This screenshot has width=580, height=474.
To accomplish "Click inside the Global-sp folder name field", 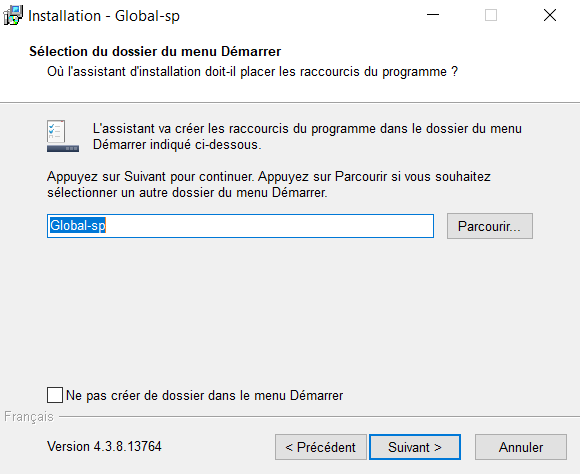I will pyautogui.click(x=240, y=226).
